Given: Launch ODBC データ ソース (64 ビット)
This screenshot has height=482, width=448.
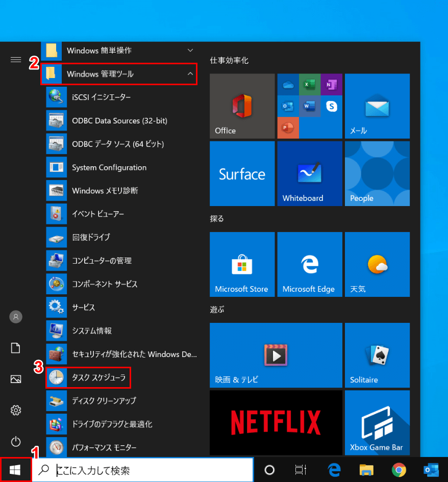Looking at the screenshot, I should (x=121, y=144).
